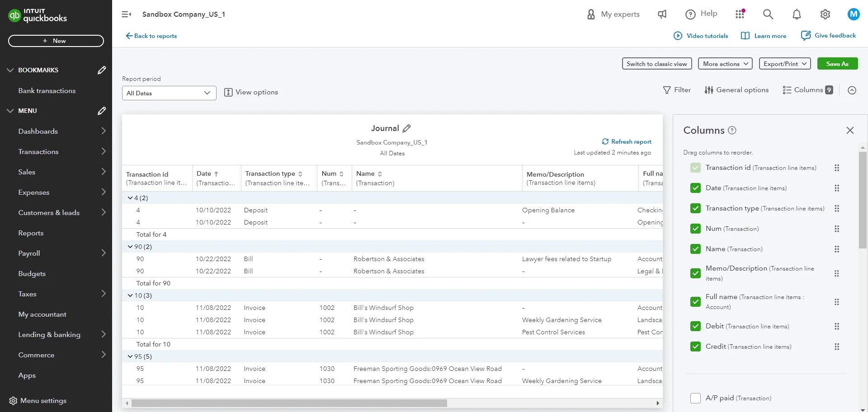Open the Report period All Dates dropdown

(169, 93)
